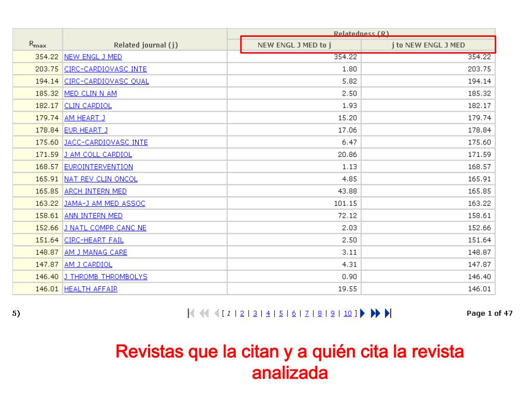Click the next page arrow icon
532x399 pixels.
(x=362, y=313)
